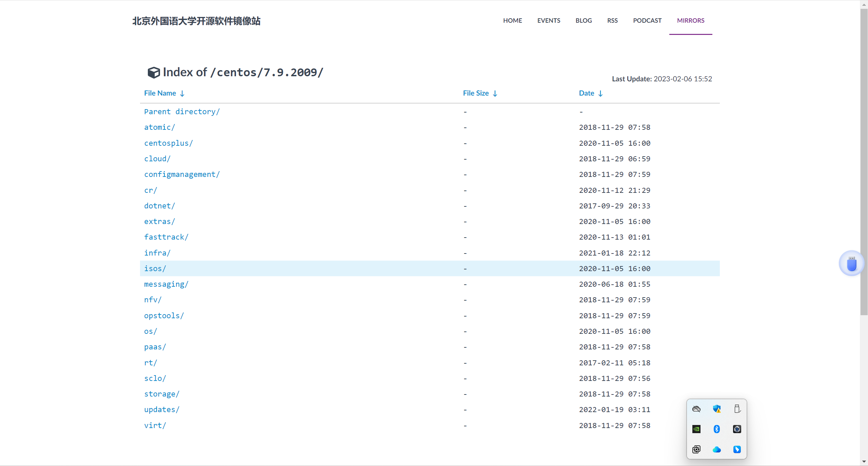868x466 pixels.
Task: Click the date 2017-09-29 20:33 for dotnet
Action: point(615,206)
